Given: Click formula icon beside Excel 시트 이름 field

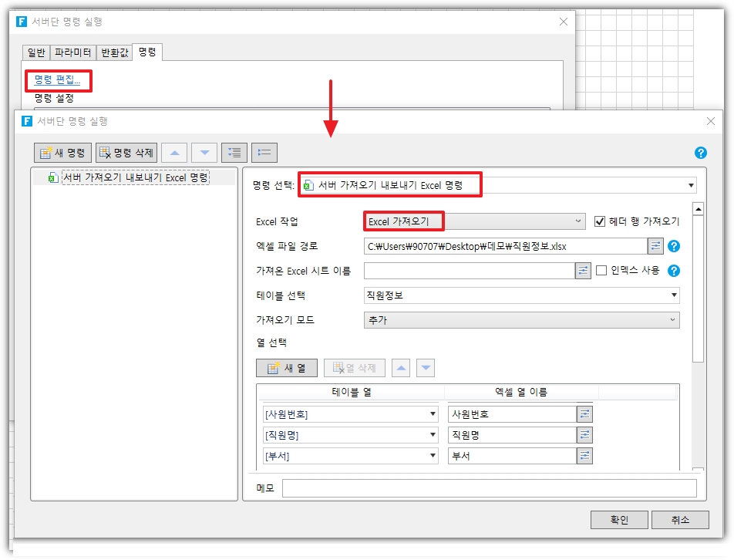Looking at the screenshot, I should [x=583, y=271].
